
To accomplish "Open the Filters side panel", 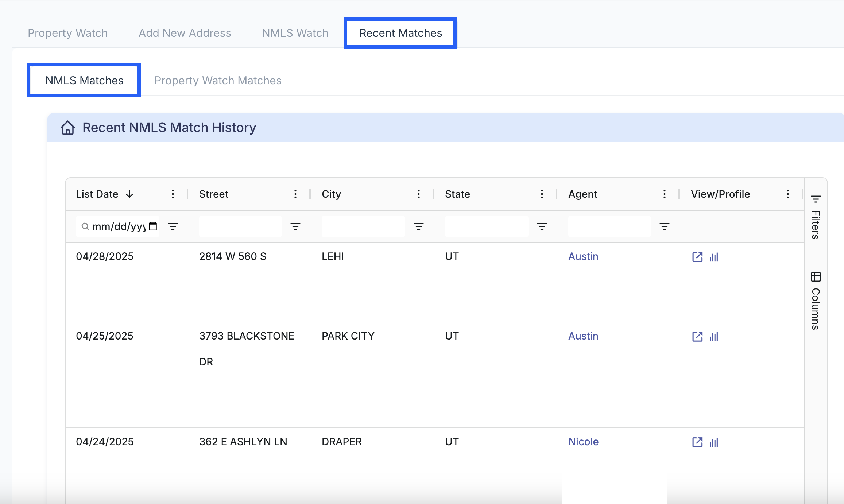I will 816,217.
